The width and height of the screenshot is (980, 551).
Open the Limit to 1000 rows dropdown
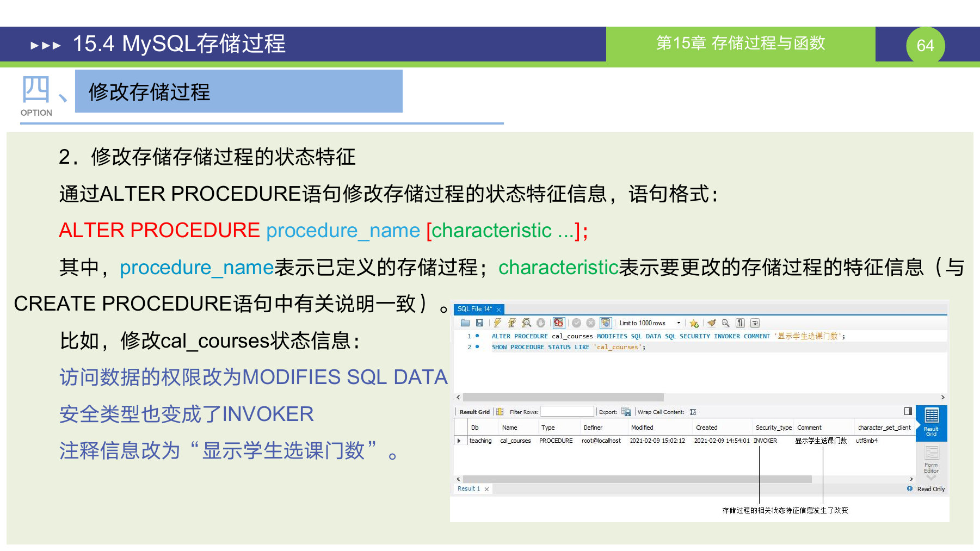tap(650, 323)
